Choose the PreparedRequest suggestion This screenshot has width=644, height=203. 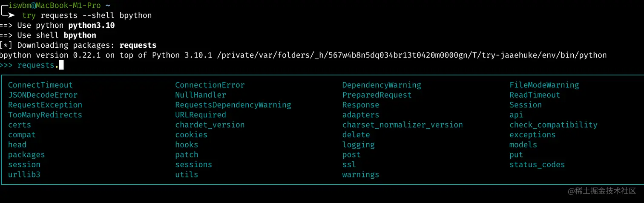[377, 95]
